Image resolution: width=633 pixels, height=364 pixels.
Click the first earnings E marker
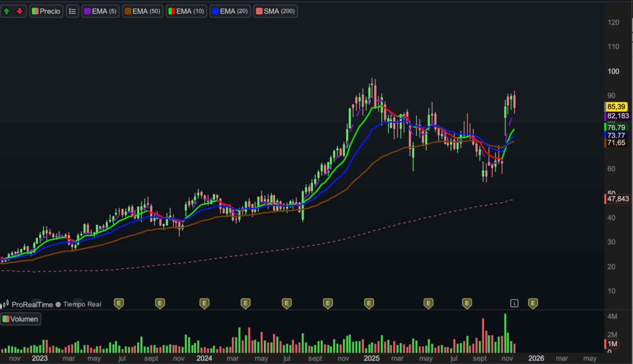click(119, 303)
